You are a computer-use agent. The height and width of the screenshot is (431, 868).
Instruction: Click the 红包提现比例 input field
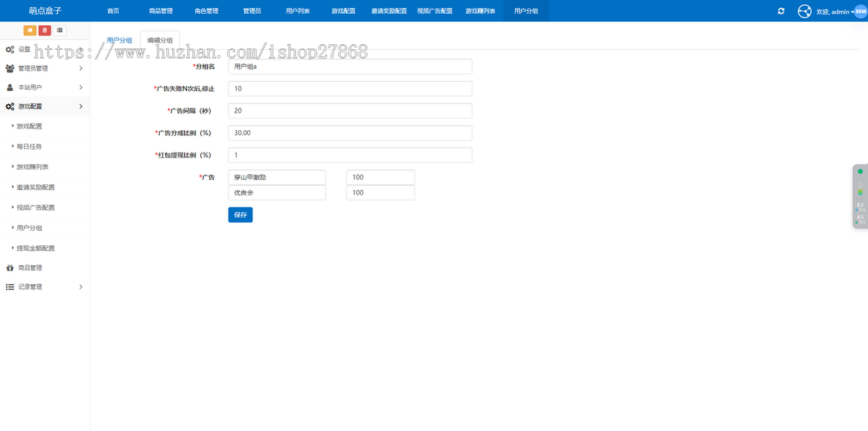[x=350, y=155]
